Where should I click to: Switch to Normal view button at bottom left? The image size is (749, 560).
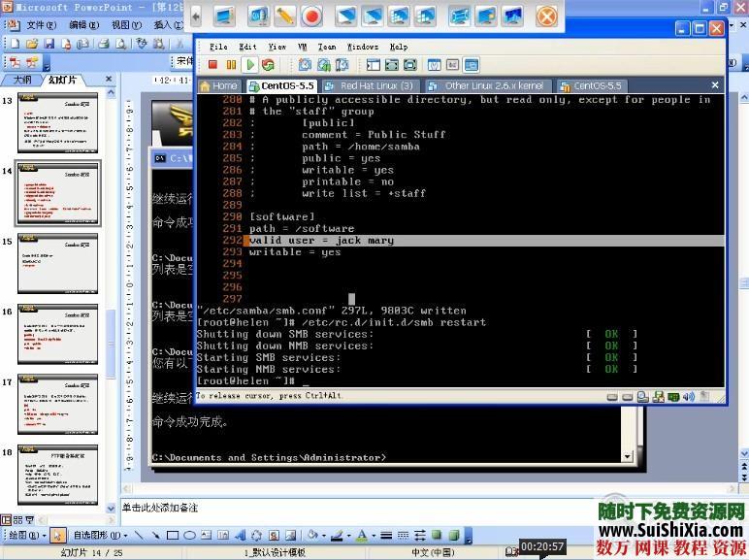click(x=6, y=519)
